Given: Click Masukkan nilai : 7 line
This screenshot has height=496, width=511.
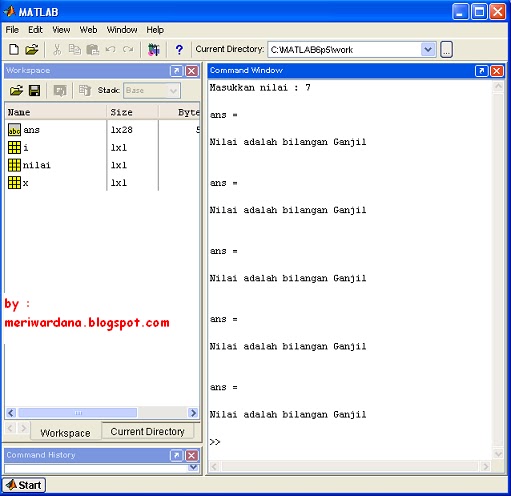Looking at the screenshot, I should coord(260,88).
